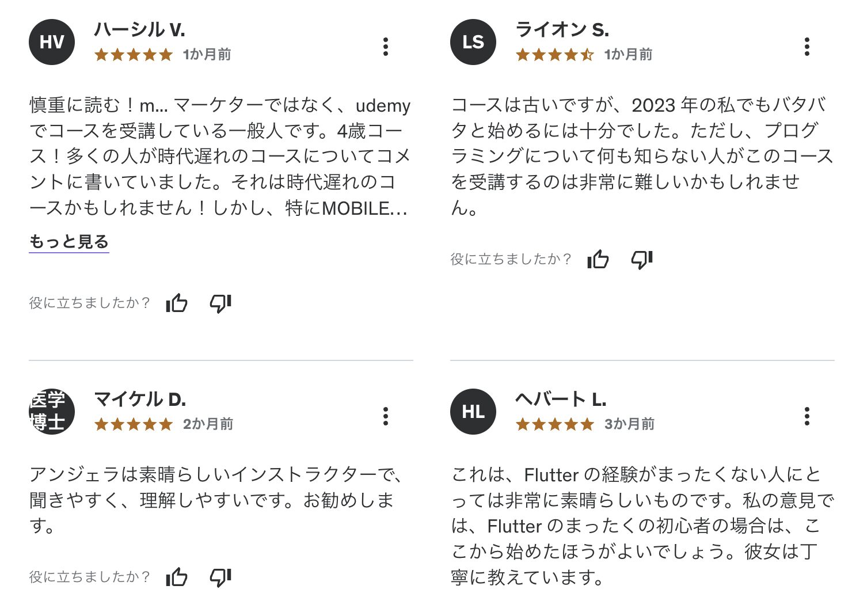Open the options menu for マイケル D.'s review
The width and height of the screenshot is (852, 616).
click(x=386, y=416)
